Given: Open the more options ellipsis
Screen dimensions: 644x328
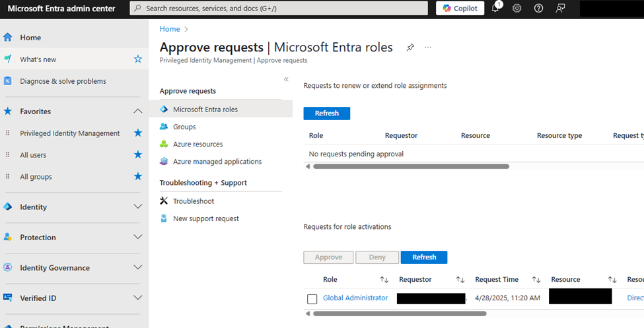Looking at the screenshot, I should (x=427, y=48).
